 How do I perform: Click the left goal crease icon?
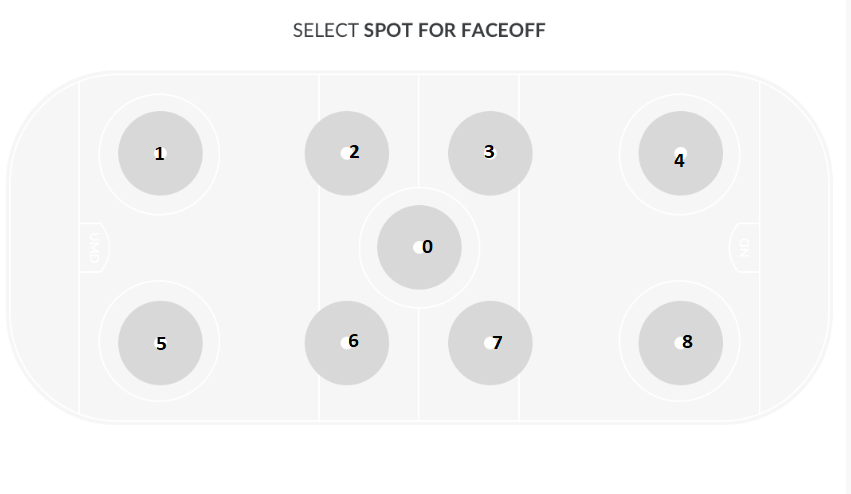coord(95,247)
